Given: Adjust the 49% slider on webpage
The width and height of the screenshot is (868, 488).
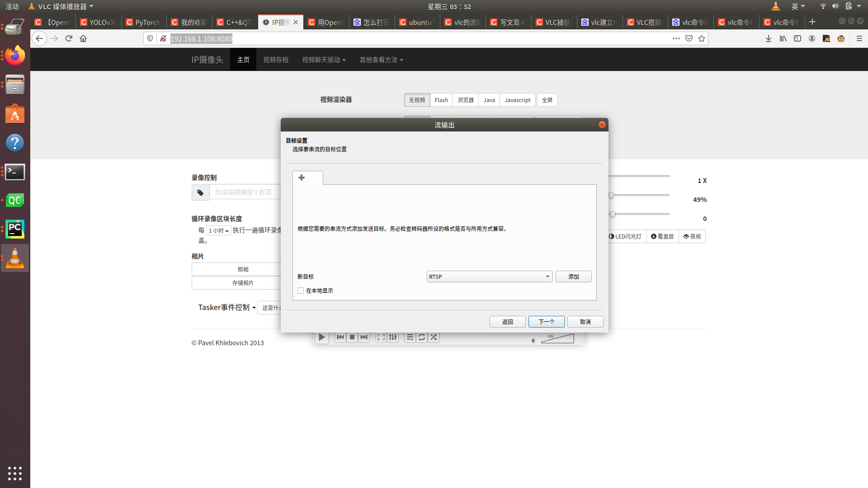Looking at the screenshot, I should 611,195.
